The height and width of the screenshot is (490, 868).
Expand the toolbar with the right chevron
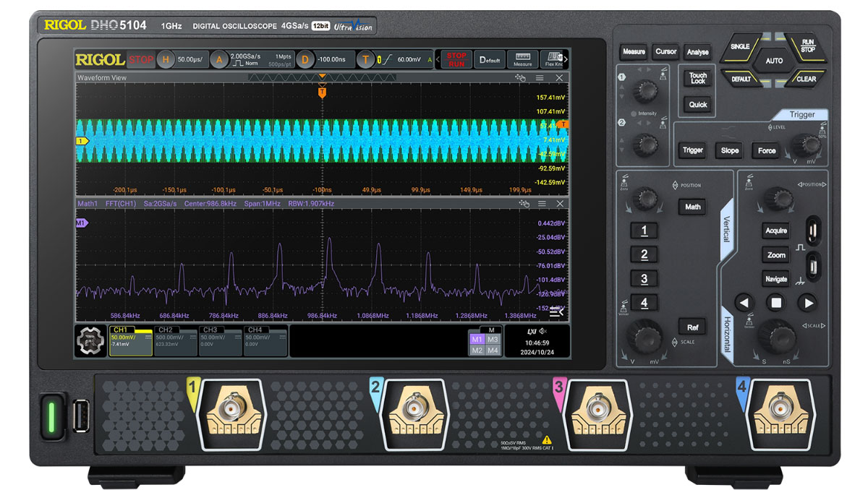tap(566, 59)
